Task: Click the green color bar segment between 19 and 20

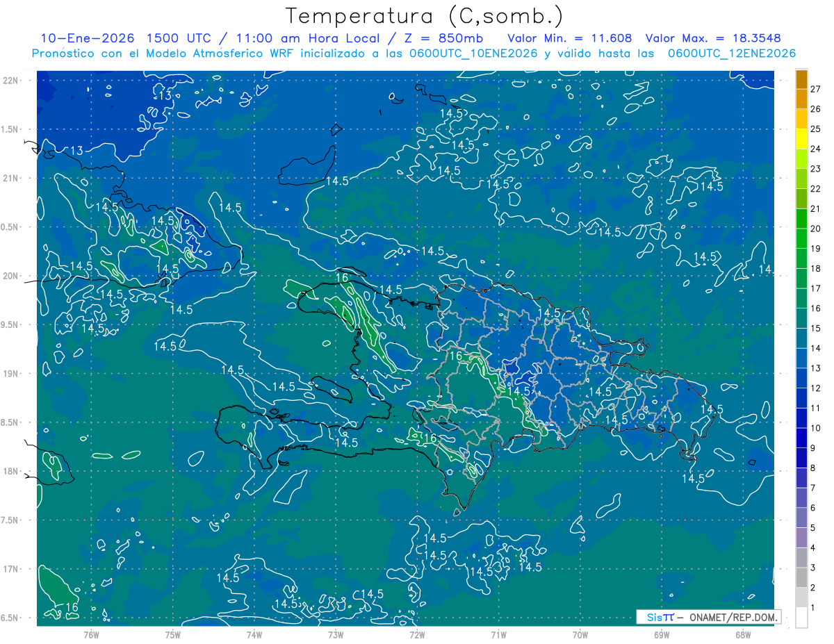Action: tap(801, 239)
